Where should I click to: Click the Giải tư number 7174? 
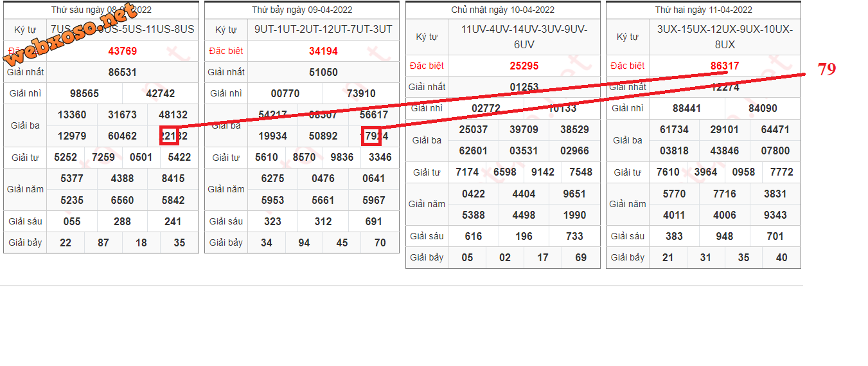467,172
